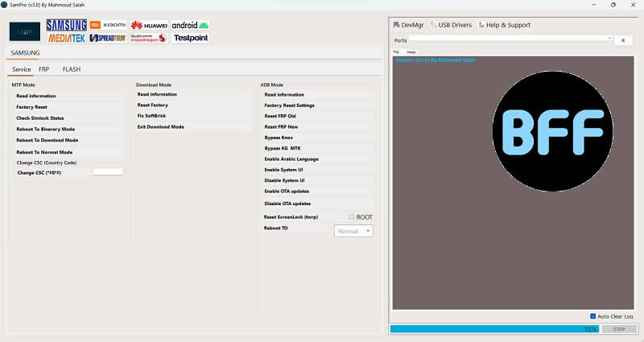Switch to the FLASH tab

point(72,69)
